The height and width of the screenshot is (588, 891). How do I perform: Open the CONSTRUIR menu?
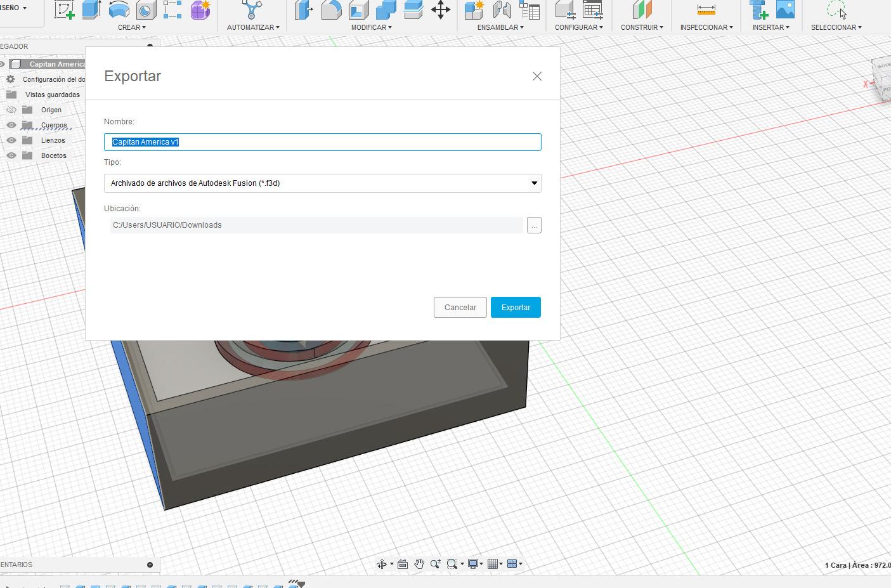point(642,27)
